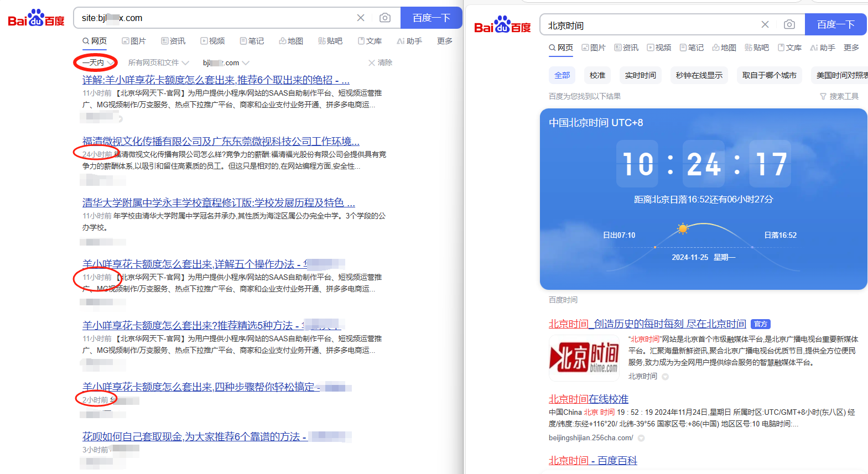Select 地图 tab in right window

tap(724, 48)
